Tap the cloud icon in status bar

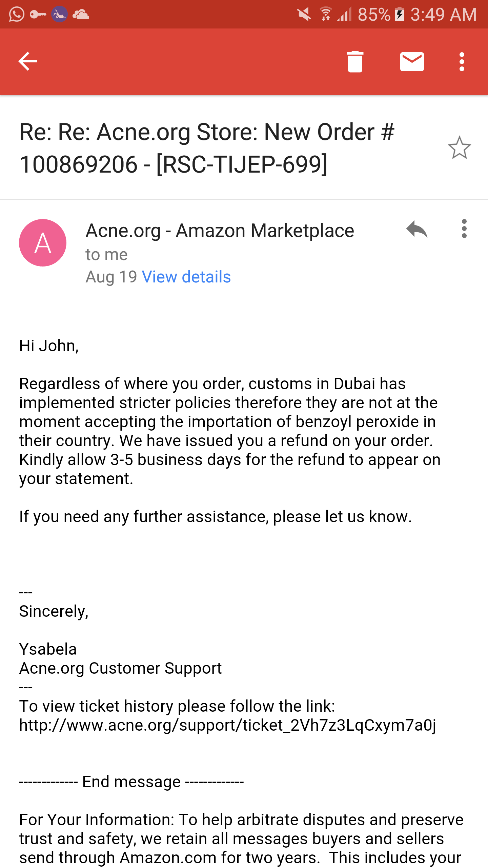coord(81,15)
